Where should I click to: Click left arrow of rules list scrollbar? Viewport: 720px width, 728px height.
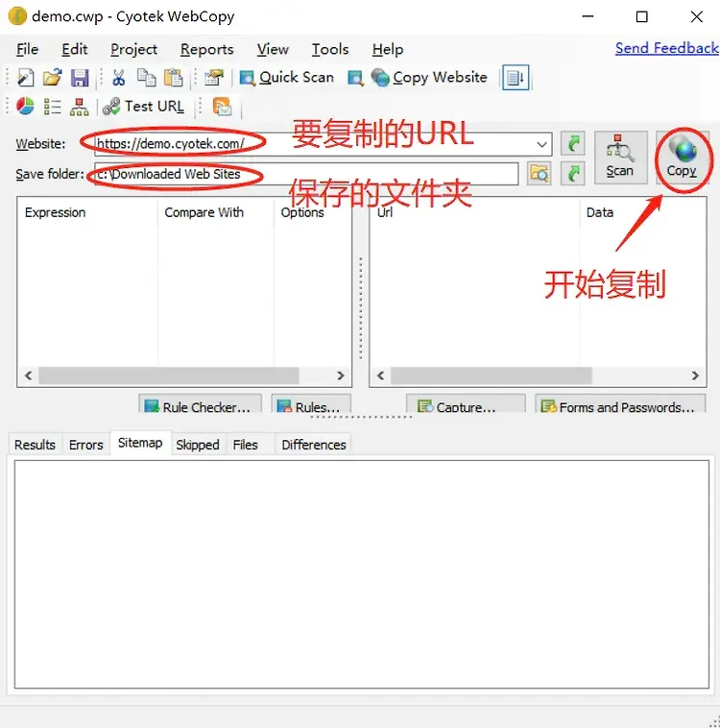tap(28, 376)
